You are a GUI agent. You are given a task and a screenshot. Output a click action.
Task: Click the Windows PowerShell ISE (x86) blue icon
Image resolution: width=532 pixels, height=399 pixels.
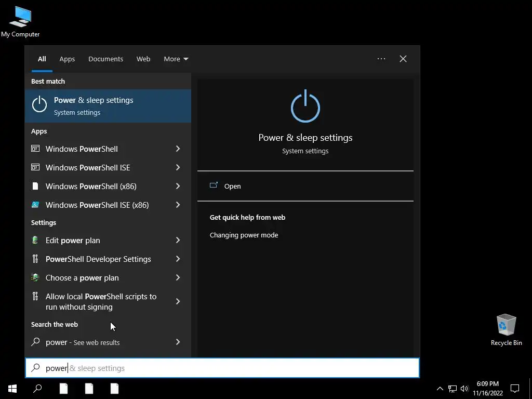[x=35, y=205]
